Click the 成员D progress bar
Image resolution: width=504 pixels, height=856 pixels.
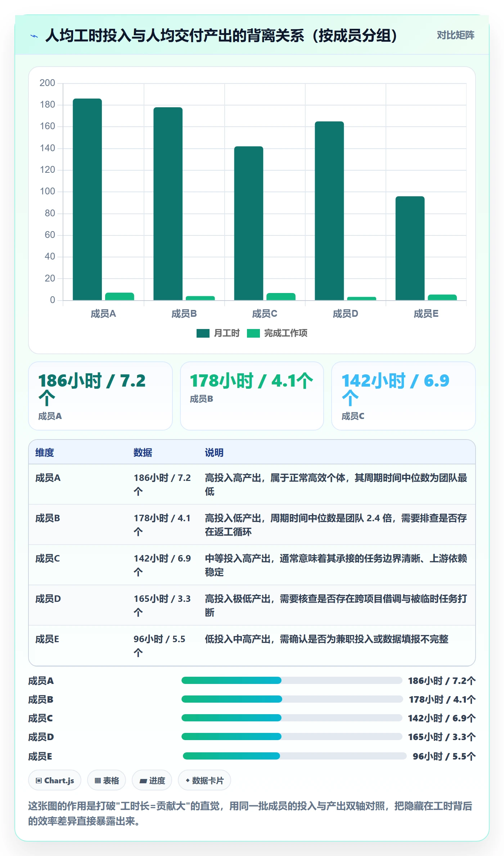(292, 736)
